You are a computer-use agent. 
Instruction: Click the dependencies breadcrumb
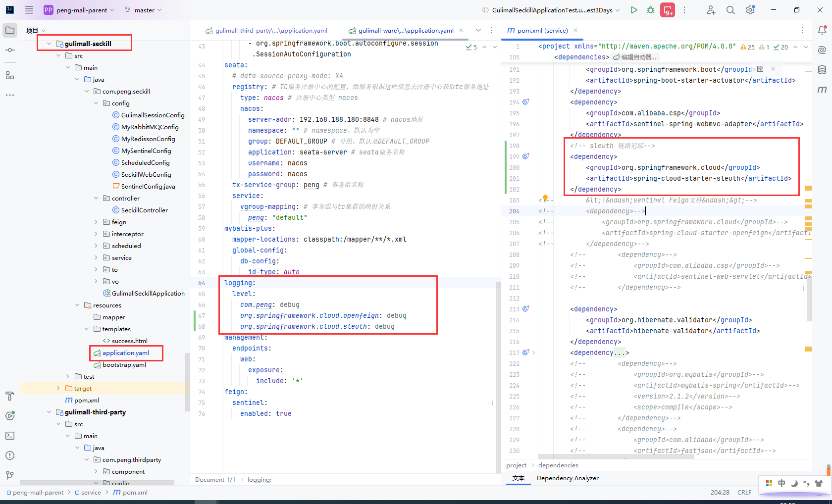[558, 465]
